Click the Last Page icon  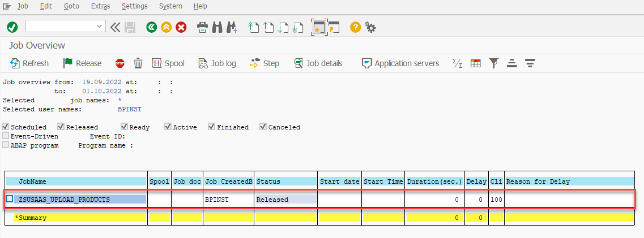point(297,28)
